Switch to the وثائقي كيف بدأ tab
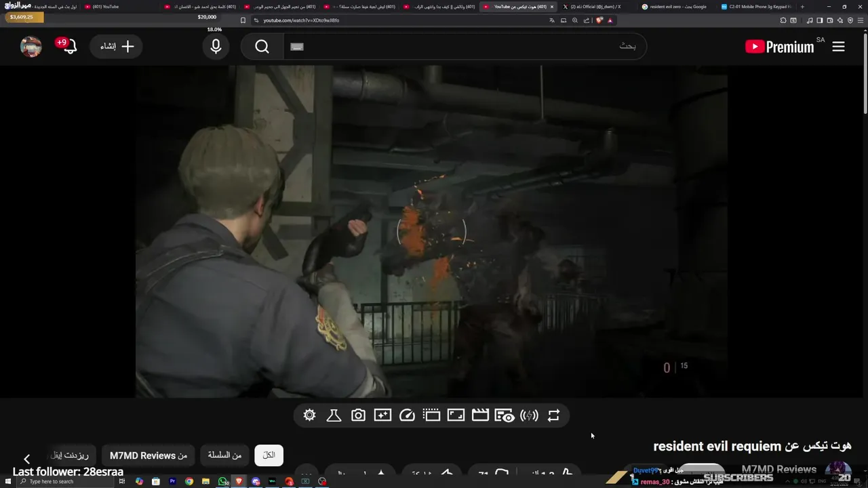868x488 pixels. coord(438,7)
